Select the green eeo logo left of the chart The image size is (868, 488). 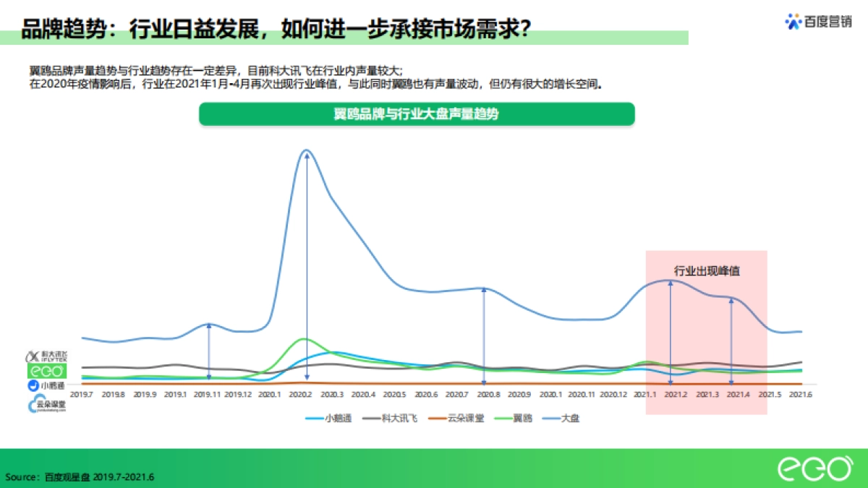point(46,371)
